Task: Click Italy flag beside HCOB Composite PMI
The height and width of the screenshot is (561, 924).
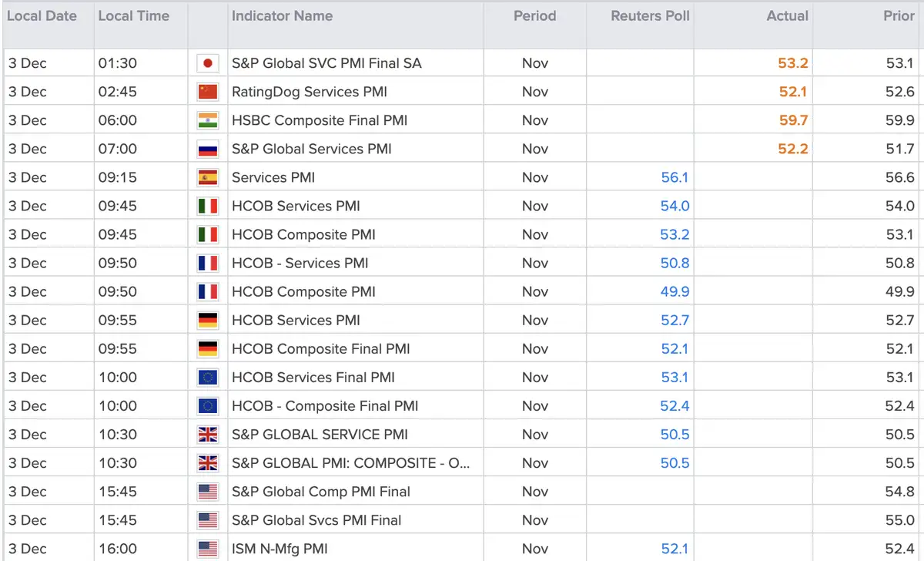Action: pyautogui.click(x=208, y=234)
